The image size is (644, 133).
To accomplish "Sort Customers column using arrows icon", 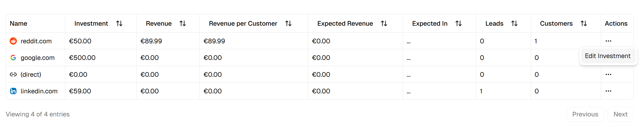I will 584,24.
